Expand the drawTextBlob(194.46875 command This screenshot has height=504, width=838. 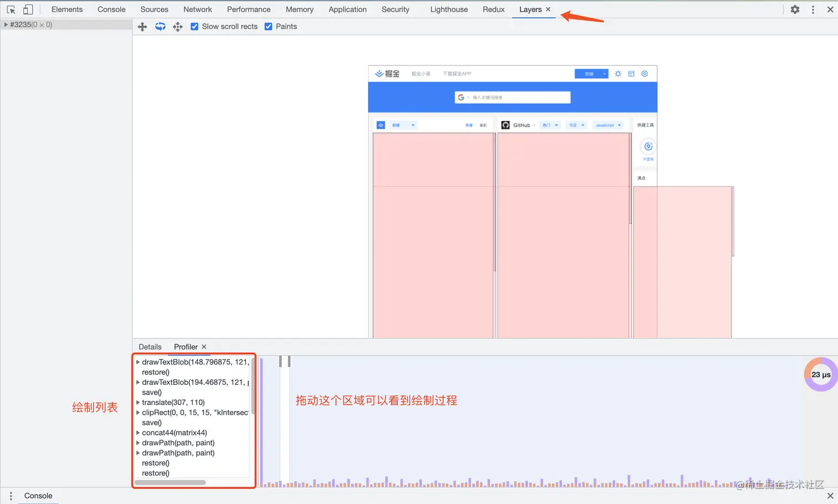click(x=138, y=382)
